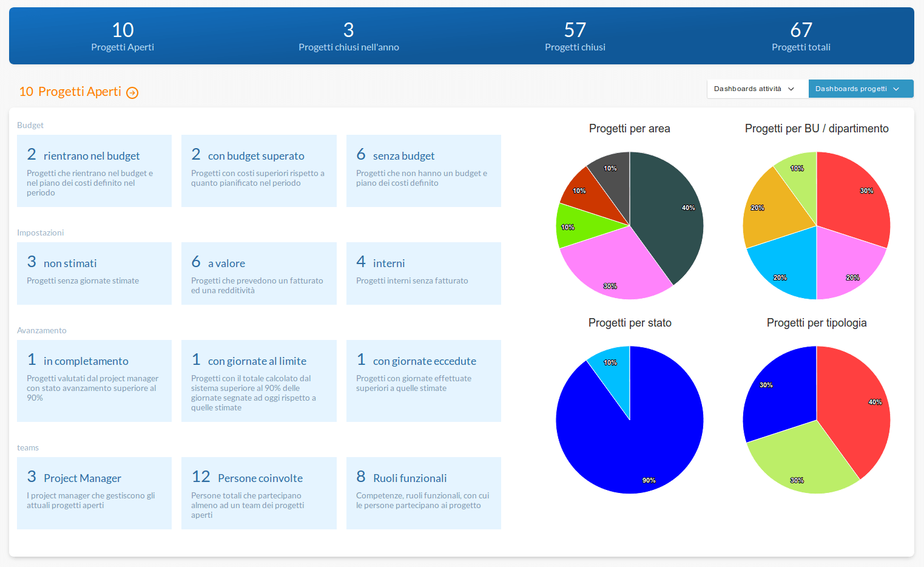Select the 4 interni projects card
This screenshot has height=567, width=924.
(x=423, y=273)
